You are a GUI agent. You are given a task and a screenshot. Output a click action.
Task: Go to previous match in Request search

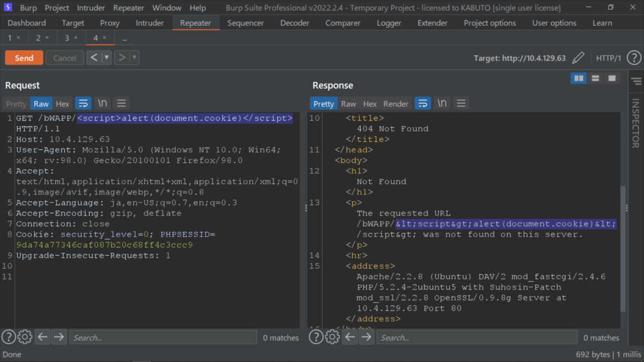pos(42,337)
